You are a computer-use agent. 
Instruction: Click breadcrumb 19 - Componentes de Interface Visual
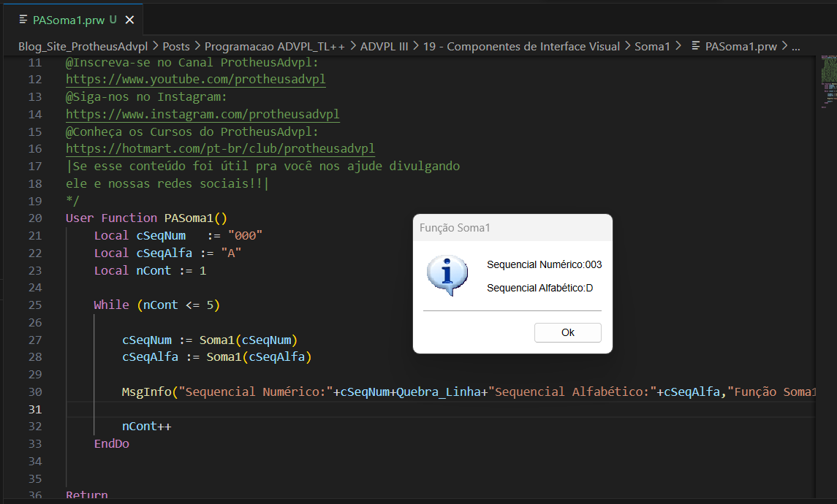pos(521,47)
